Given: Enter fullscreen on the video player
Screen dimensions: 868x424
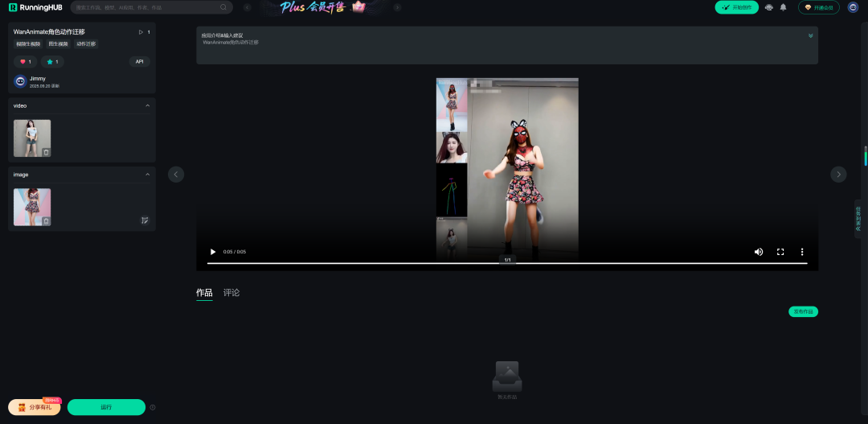Looking at the screenshot, I should 780,252.
